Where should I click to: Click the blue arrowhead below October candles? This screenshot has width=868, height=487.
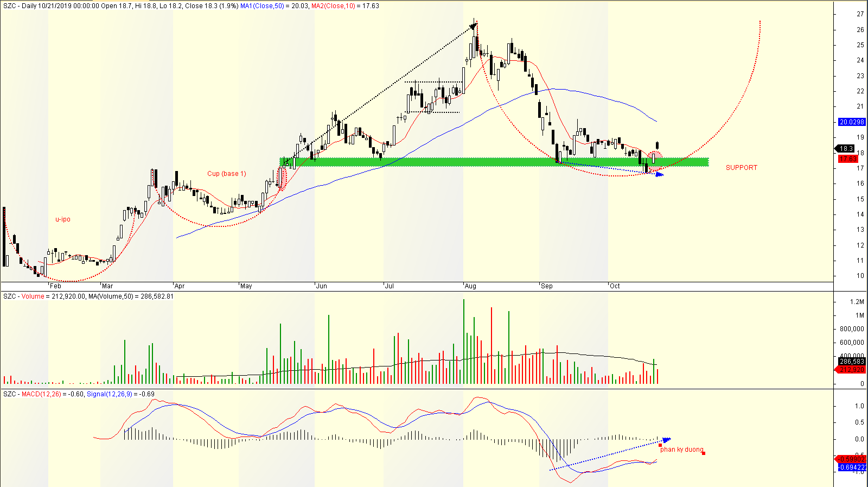pos(659,174)
